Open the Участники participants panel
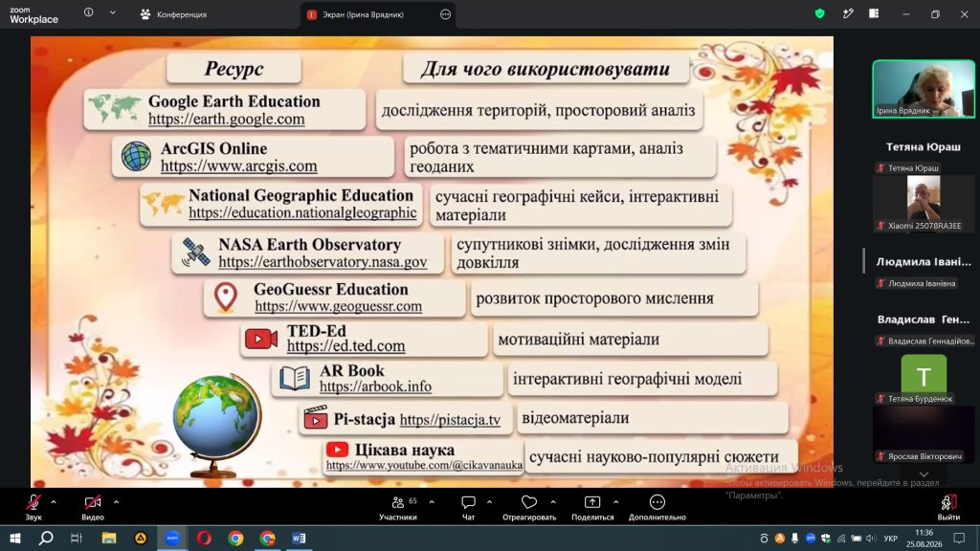This screenshot has height=551, width=980. click(x=398, y=507)
